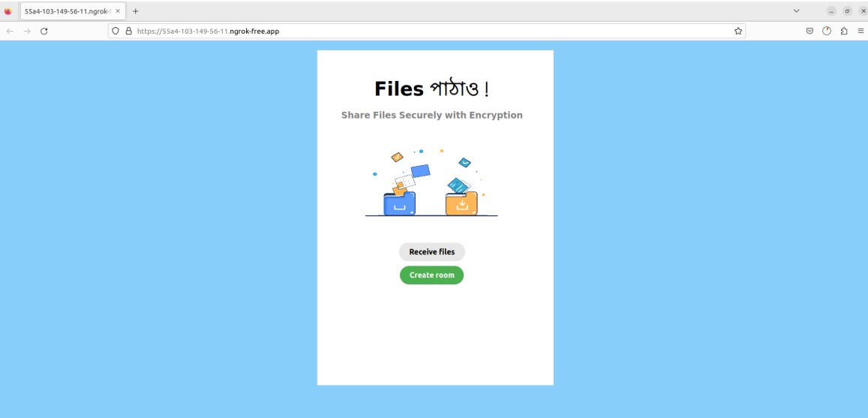868x418 pixels.
Task: Open the extensions puzzle icon
Action: click(844, 31)
